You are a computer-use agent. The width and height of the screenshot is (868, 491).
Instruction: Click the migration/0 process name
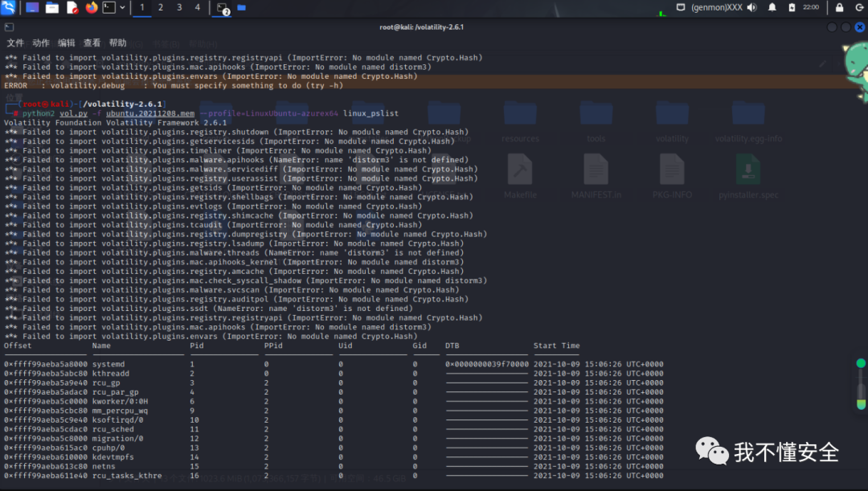[118, 439]
